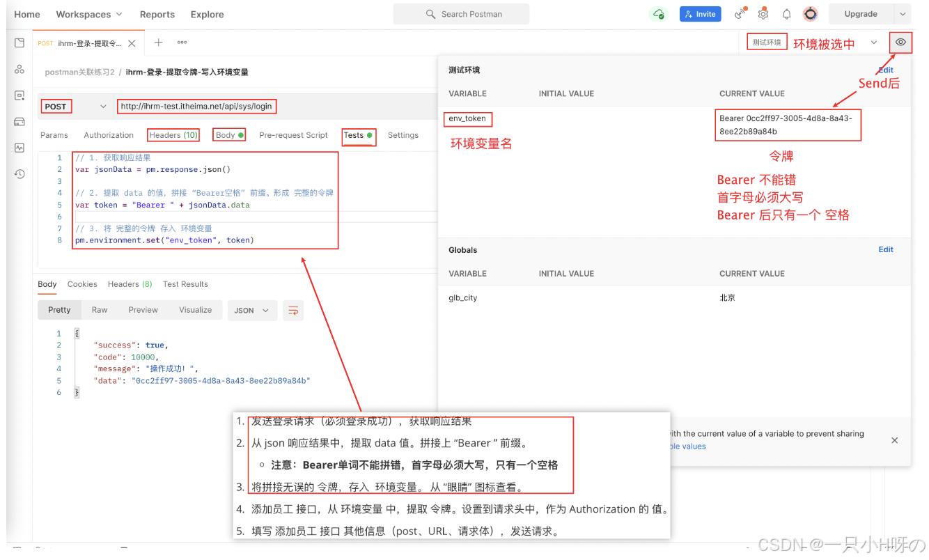Click the glb_city global variable
Screen dimensions: 929x560
click(463, 298)
